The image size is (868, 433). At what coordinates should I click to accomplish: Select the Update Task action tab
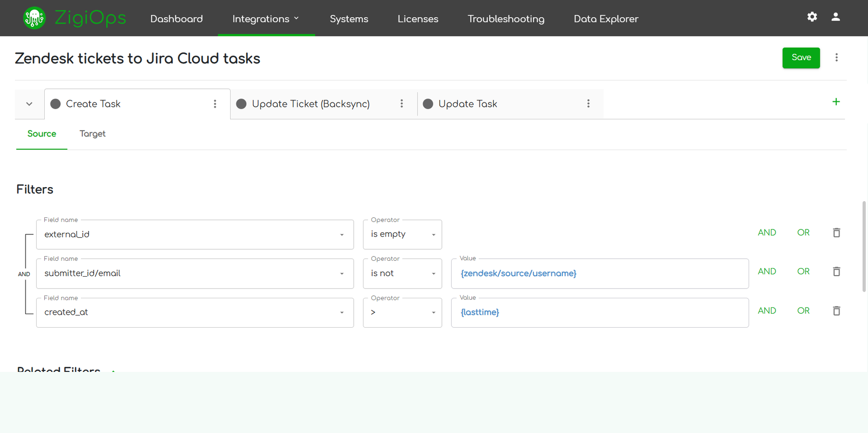510,104
